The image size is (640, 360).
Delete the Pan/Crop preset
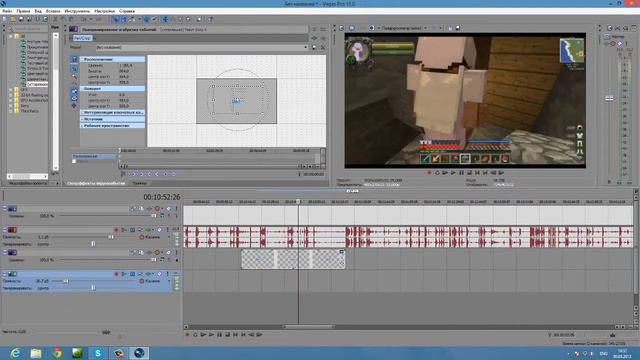tap(322, 47)
